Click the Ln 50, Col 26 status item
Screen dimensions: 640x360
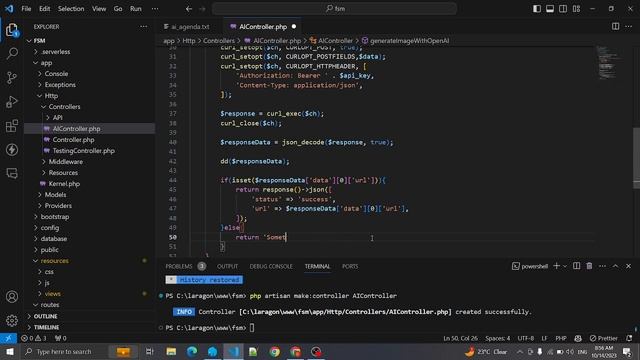coord(460,338)
